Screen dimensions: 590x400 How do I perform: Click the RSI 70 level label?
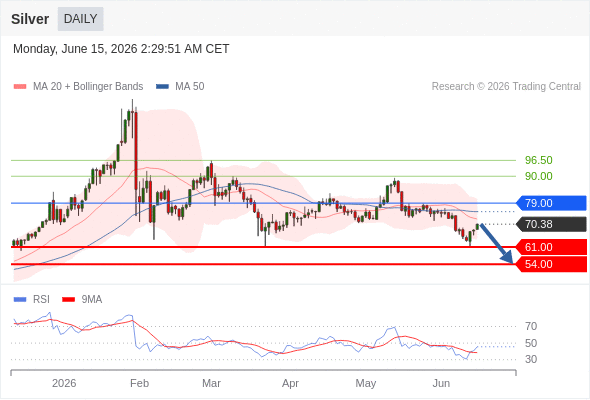click(531, 326)
